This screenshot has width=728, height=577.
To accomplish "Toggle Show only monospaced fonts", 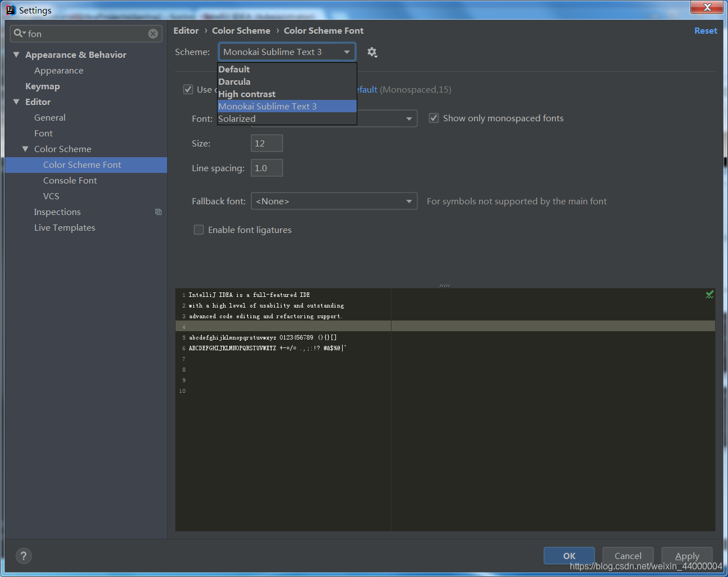I will (x=434, y=118).
